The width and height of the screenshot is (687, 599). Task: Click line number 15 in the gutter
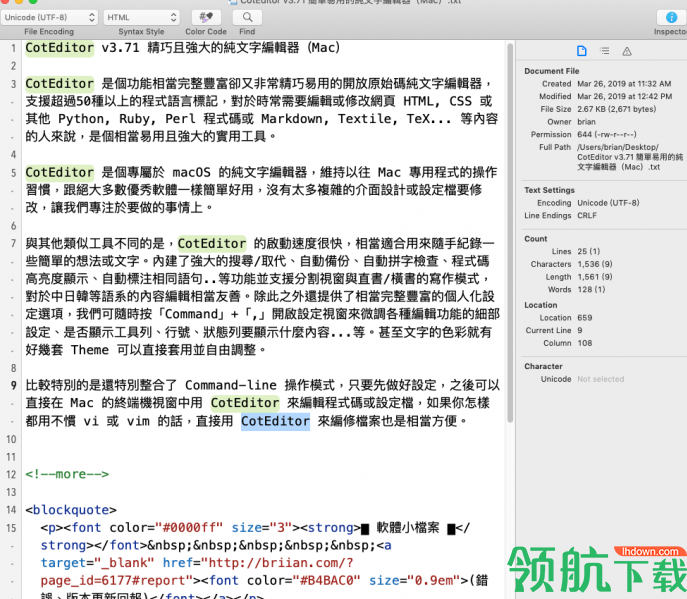point(11,528)
